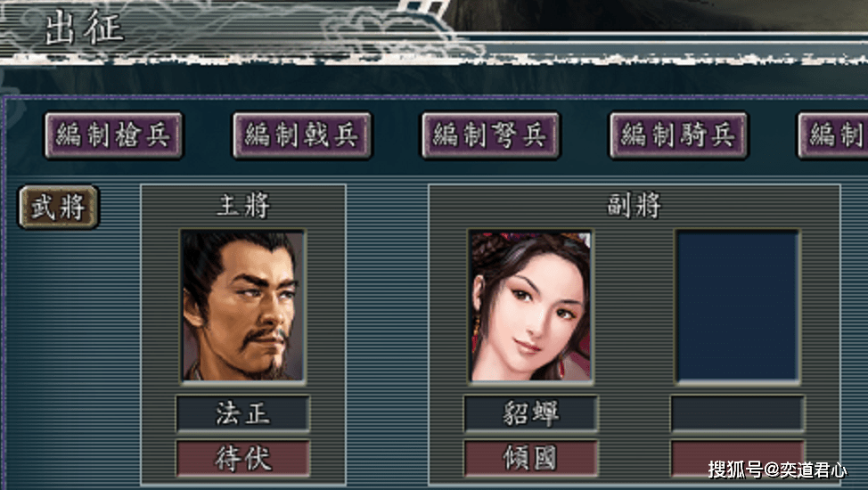This screenshot has height=490, width=868.
Task: Choose the 編制弩兵 button
Action: (x=490, y=135)
